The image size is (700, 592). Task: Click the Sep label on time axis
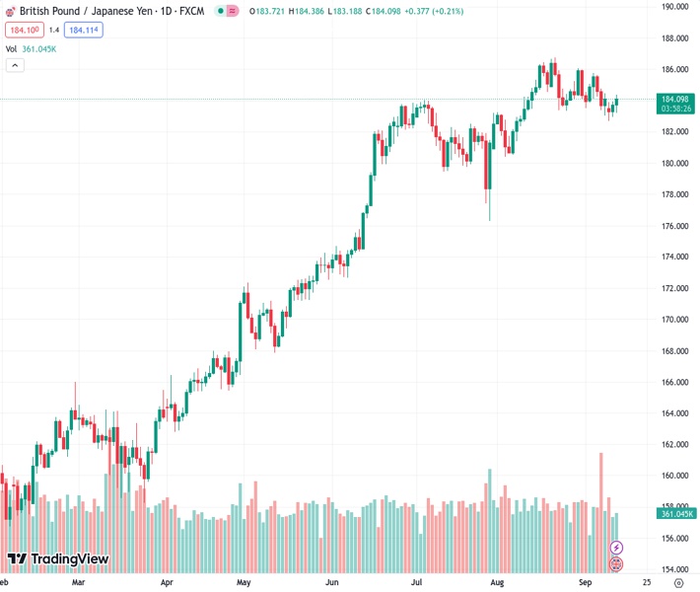(x=585, y=583)
